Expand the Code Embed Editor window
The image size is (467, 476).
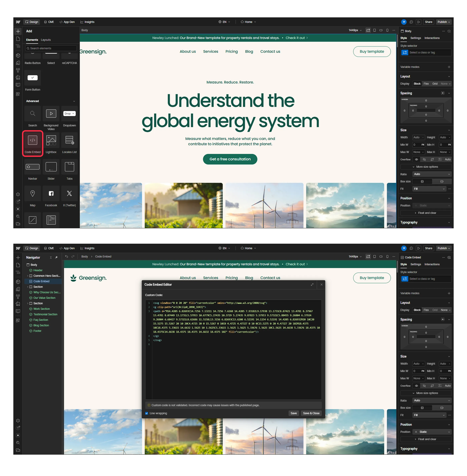tap(312, 285)
